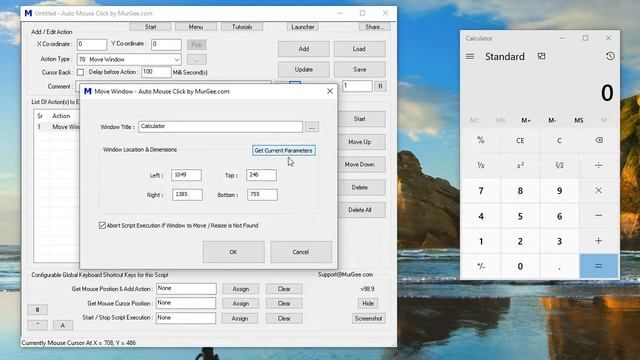
Task: Click Calculator decimal point key
Action: [559, 266]
